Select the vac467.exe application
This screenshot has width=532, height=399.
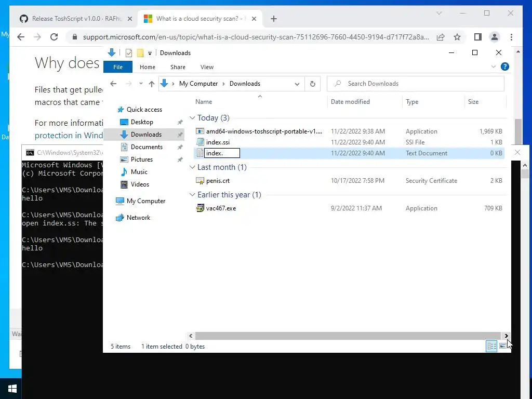[x=349, y=208]
